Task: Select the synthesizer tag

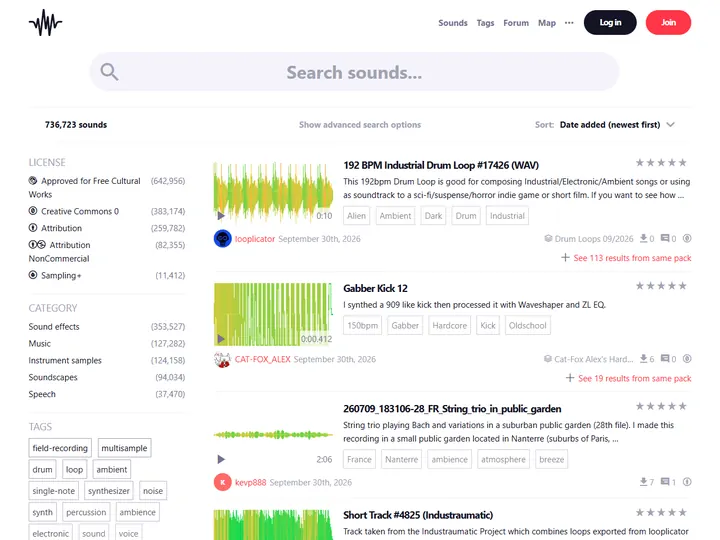Action: [x=109, y=491]
